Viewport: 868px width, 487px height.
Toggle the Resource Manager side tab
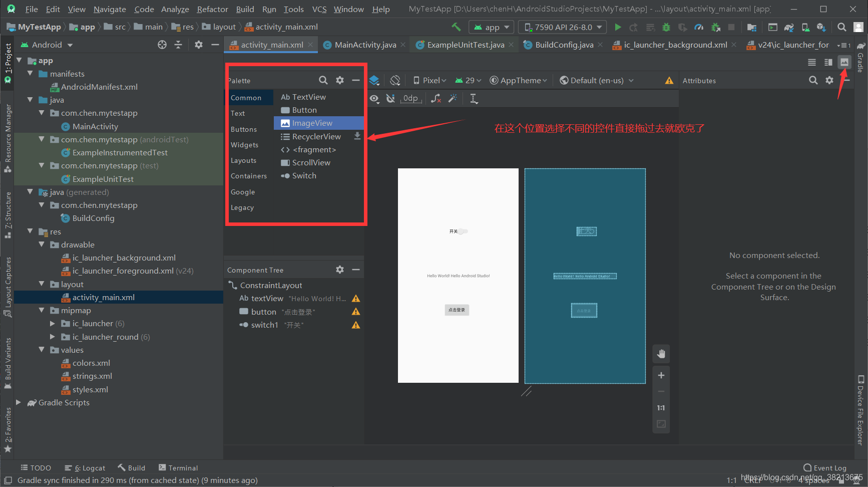(x=8, y=138)
